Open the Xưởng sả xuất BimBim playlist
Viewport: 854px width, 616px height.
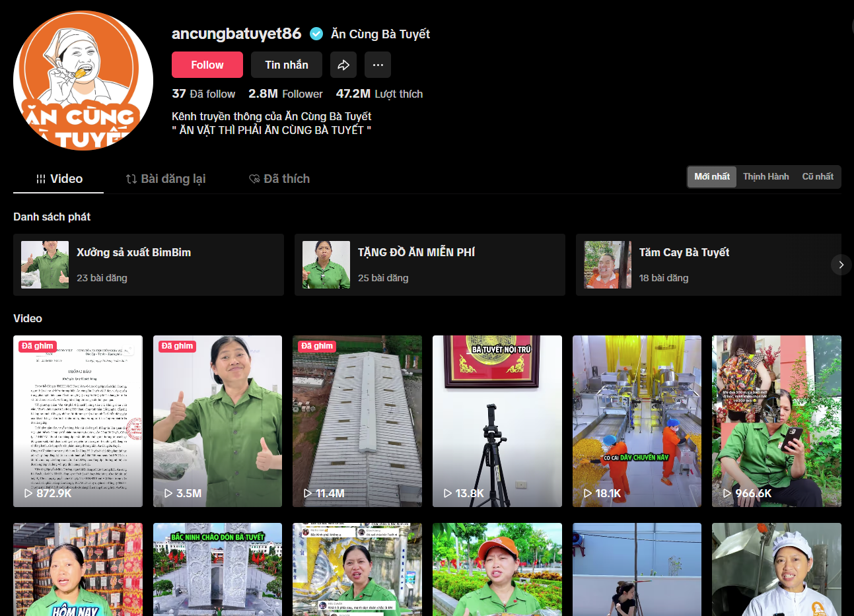point(149,265)
